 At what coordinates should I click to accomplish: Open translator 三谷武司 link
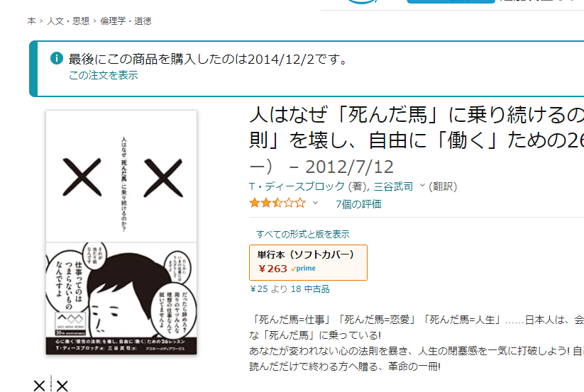(x=393, y=186)
